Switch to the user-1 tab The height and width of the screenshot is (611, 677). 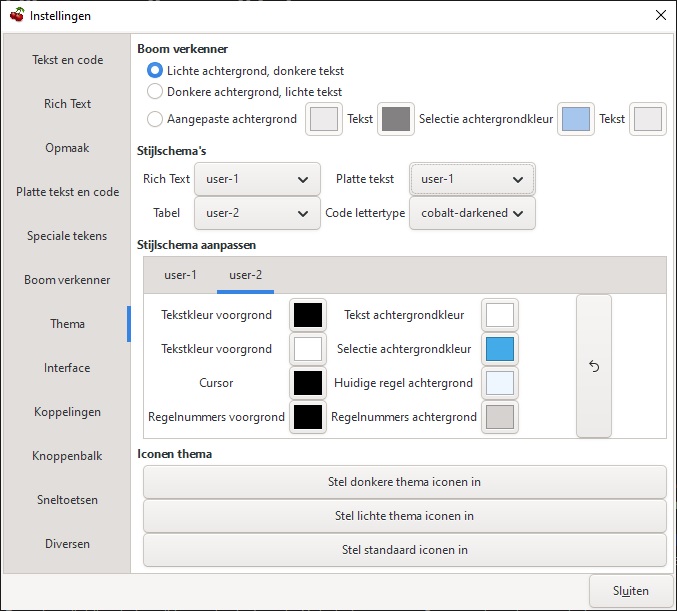pos(180,275)
